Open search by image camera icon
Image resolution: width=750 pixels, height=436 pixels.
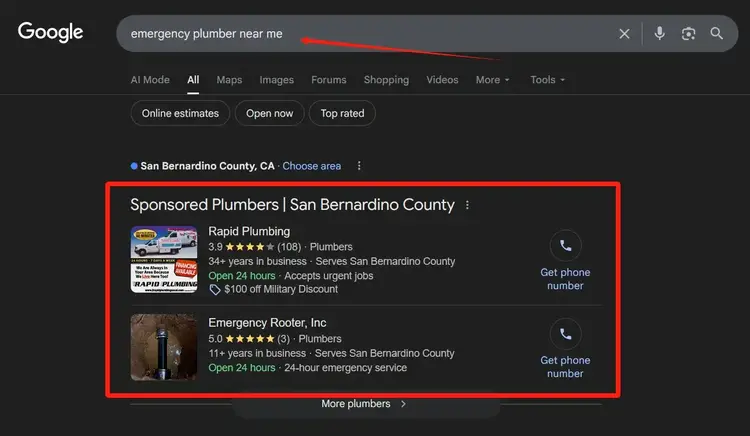[x=688, y=33]
